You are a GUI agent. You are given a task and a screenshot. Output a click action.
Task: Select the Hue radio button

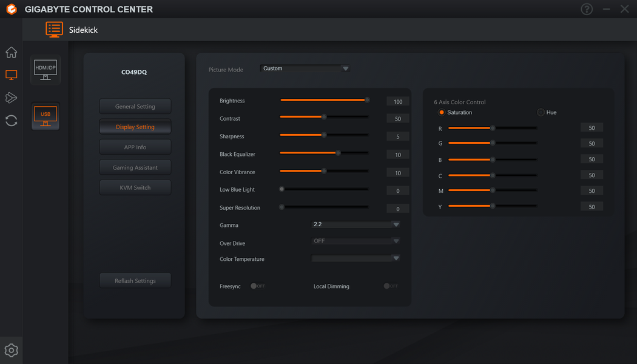tap(541, 112)
